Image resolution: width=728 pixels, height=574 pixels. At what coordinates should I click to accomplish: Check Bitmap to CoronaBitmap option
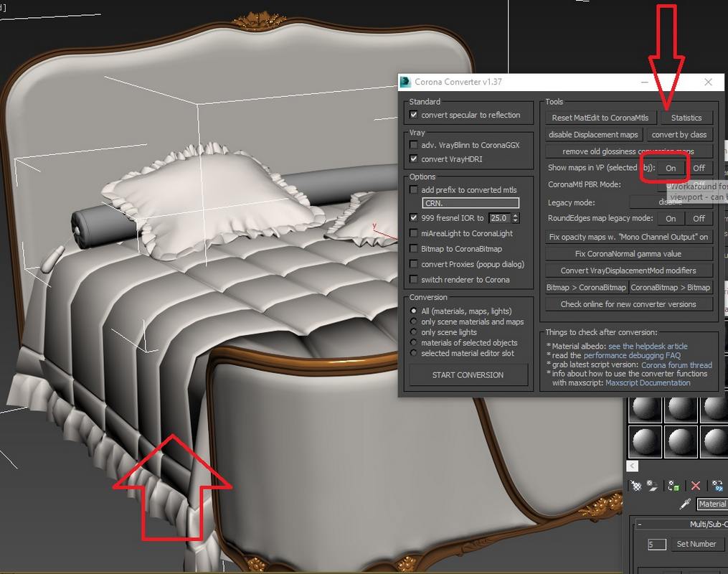click(x=413, y=248)
